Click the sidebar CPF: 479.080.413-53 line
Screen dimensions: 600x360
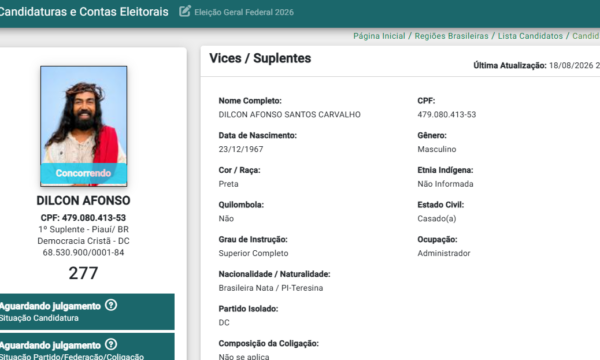[x=83, y=218]
